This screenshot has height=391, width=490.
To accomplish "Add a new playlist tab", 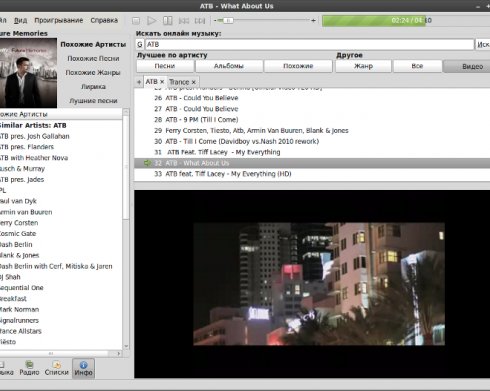I will tap(139, 82).
